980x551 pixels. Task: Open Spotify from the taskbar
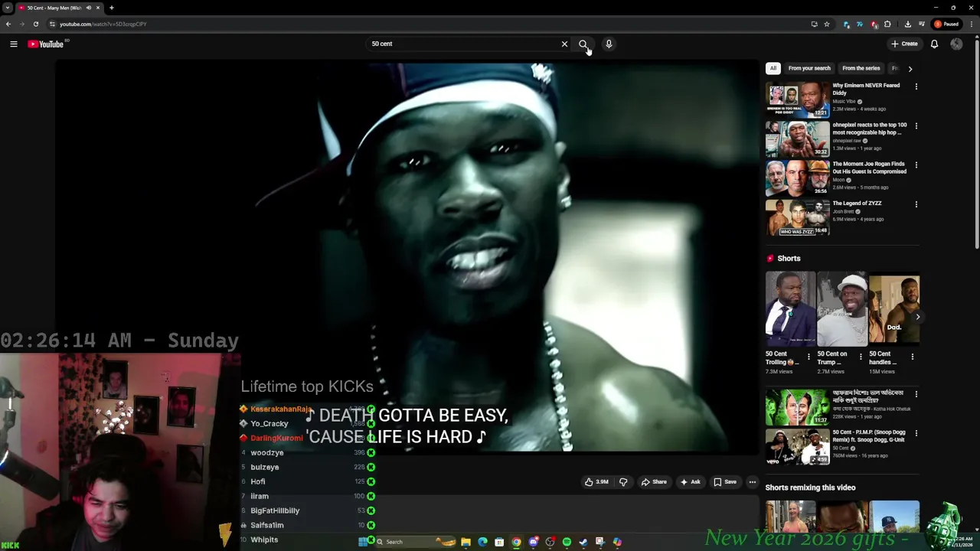[x=567, y=542]
